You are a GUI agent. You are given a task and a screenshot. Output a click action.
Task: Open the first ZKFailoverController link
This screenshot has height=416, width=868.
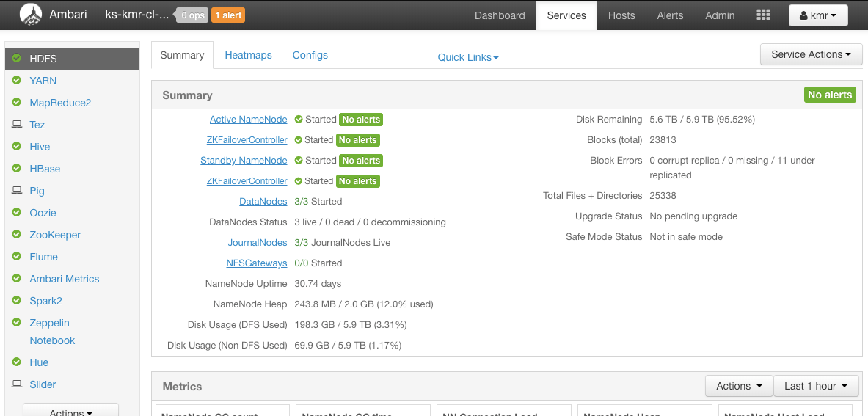click(247, 140)
